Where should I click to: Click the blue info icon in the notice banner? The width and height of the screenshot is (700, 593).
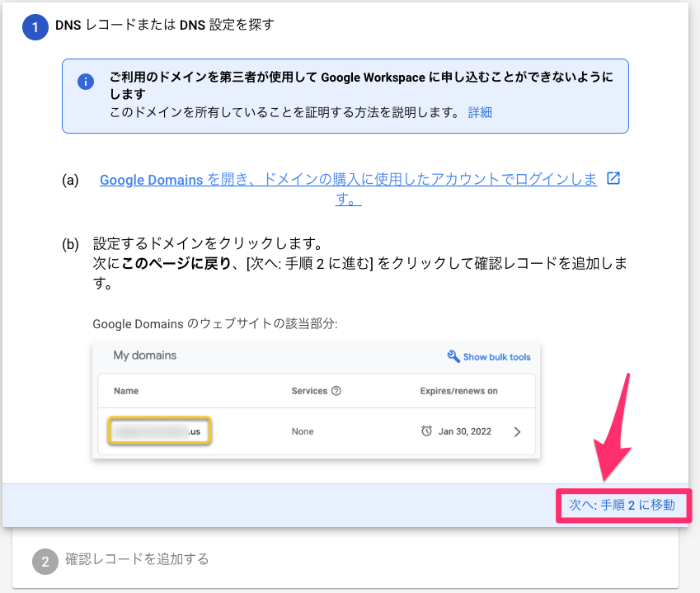(x=86, y=82)
